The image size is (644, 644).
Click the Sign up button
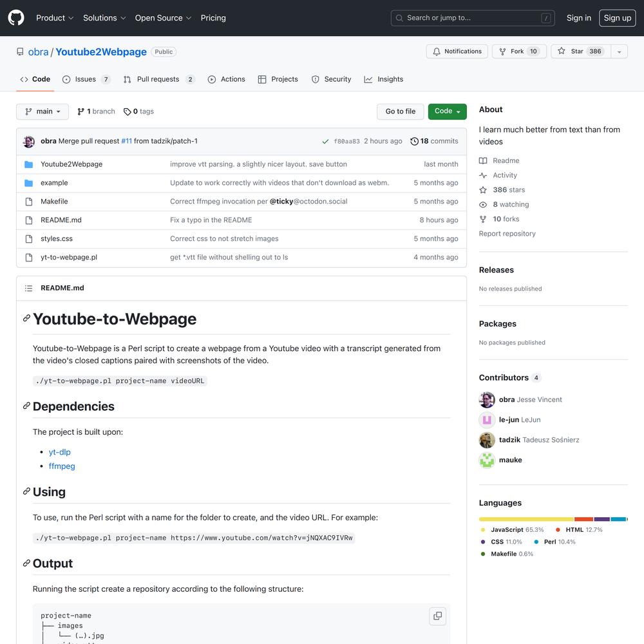pos(617,17)
